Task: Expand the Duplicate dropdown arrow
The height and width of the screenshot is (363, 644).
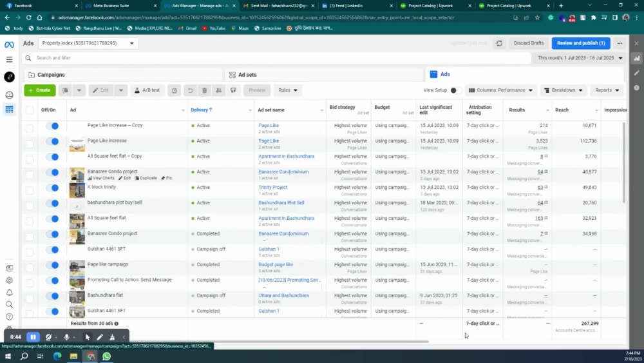Action: tap(79, 90)
